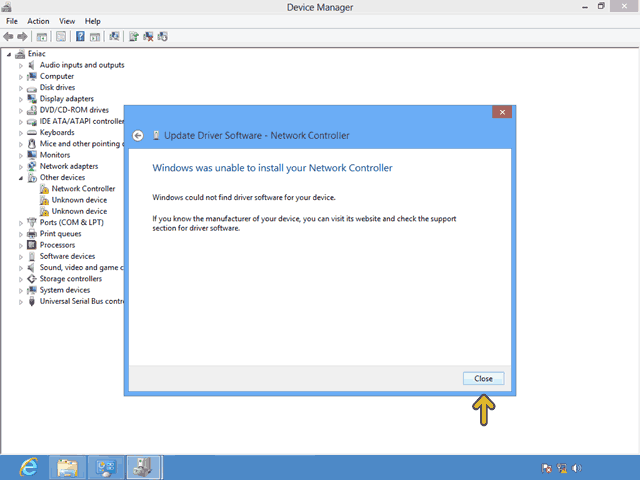This screenshot has width=640, height=480.
Task: Scan for hardware changes toolbar icon
Action: coord(114,37)
